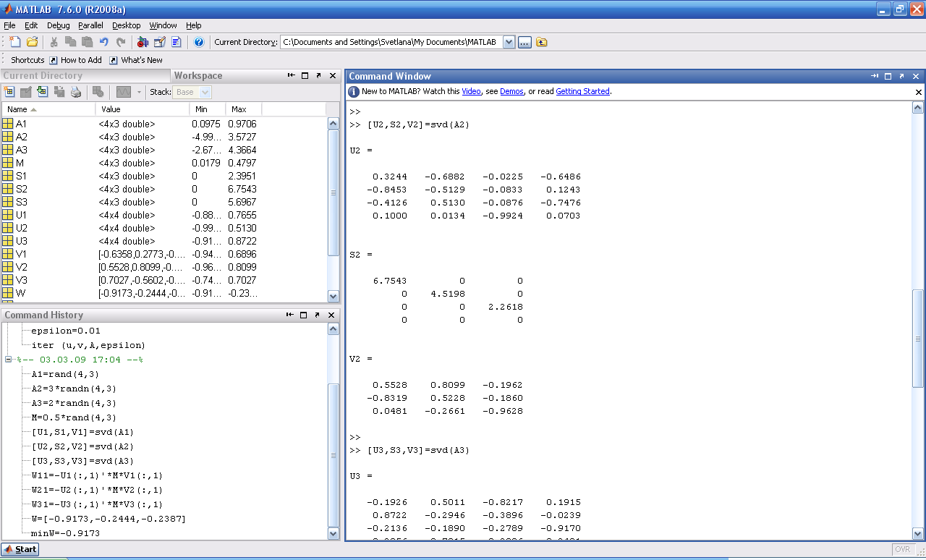The image size is (926, 560).
Task: Close the New to MATLAB info banner
Action: [919, 92]
